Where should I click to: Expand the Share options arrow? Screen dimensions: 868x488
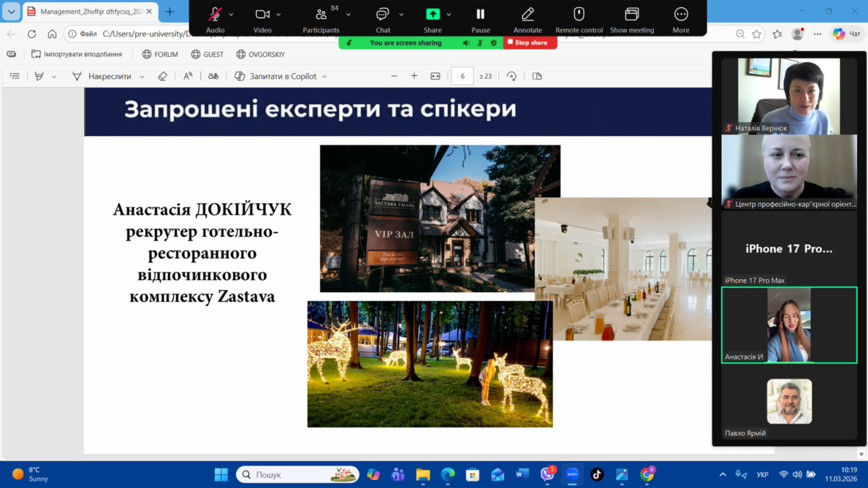coord(449,14)
